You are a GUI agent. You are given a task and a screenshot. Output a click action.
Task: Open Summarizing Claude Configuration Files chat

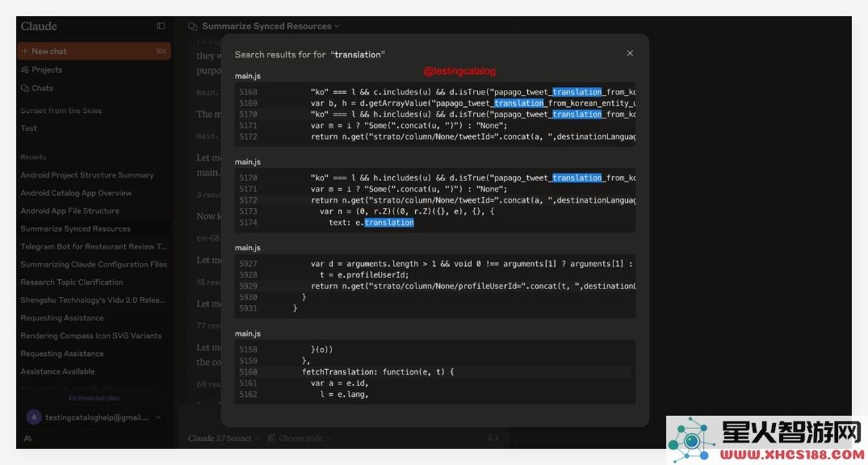tap(94, 264)
